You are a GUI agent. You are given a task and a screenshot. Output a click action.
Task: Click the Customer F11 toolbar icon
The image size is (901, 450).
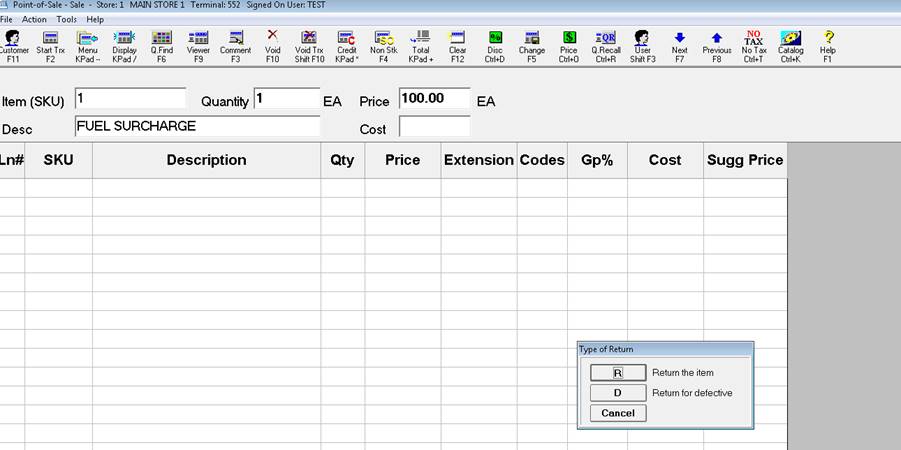13,45
